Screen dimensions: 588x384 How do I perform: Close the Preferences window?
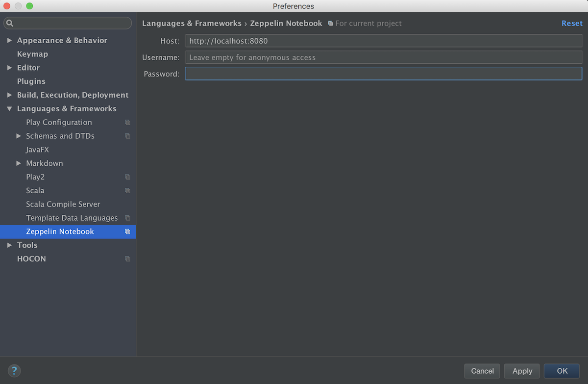click(7, 6)
